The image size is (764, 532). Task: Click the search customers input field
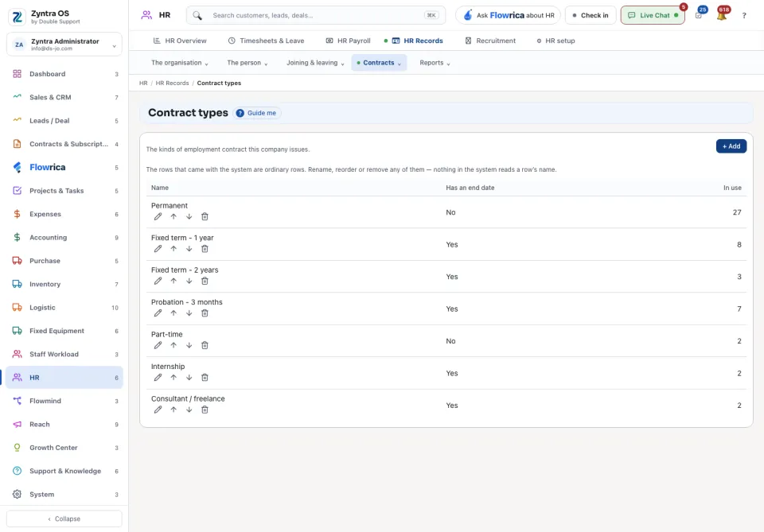pyautogui.click(x=316, y=15)
